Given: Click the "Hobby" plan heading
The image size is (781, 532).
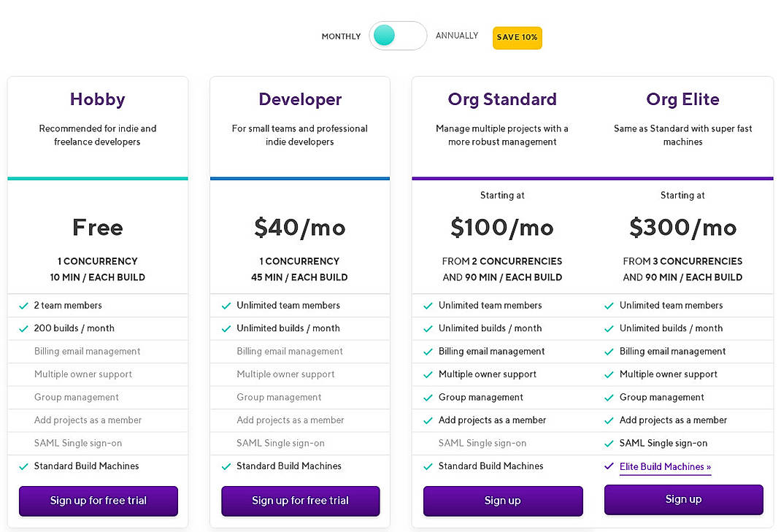Looking at the screenshot, I should tap(97, 99).
